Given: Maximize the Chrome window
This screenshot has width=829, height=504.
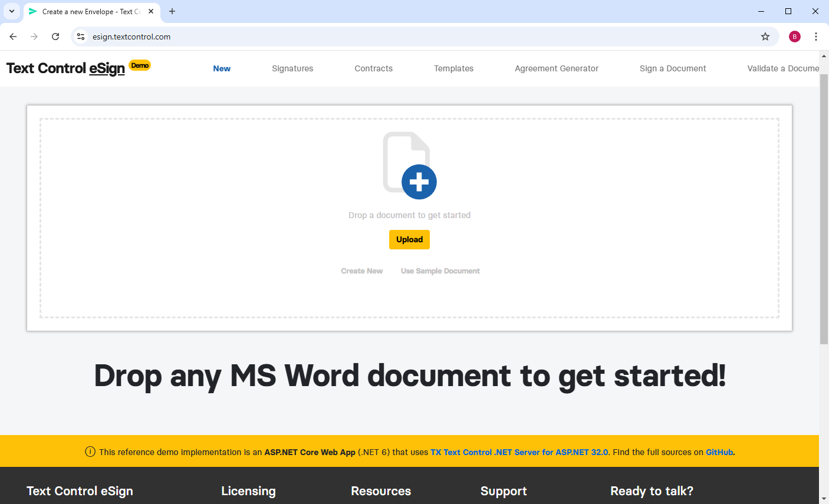Looking at the screenshot, I should pos(788,11).
